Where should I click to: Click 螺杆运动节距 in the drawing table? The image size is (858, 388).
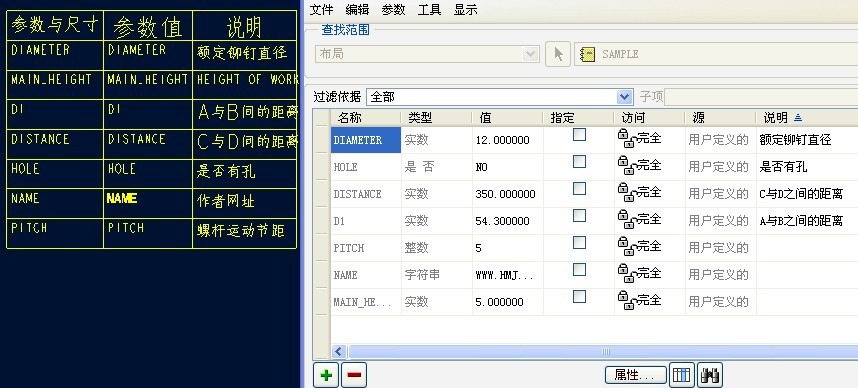(x=241, y=230)
